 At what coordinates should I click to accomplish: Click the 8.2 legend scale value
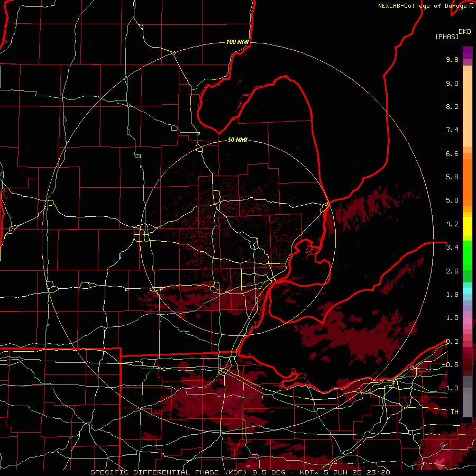click(452, 106)
